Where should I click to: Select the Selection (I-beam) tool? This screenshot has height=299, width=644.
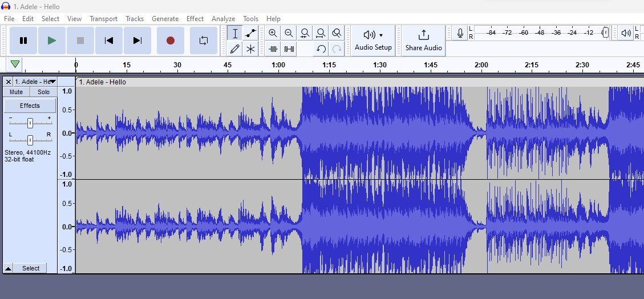click(235, 33)
